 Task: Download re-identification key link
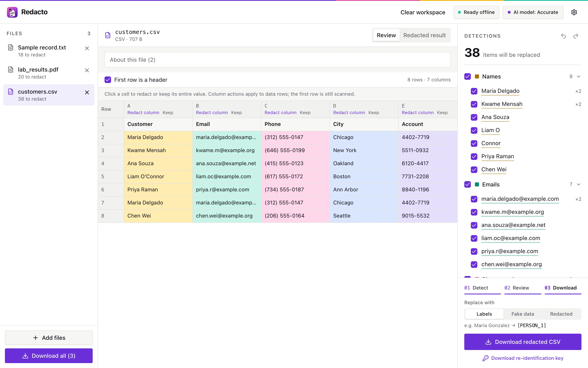point(523,358)
